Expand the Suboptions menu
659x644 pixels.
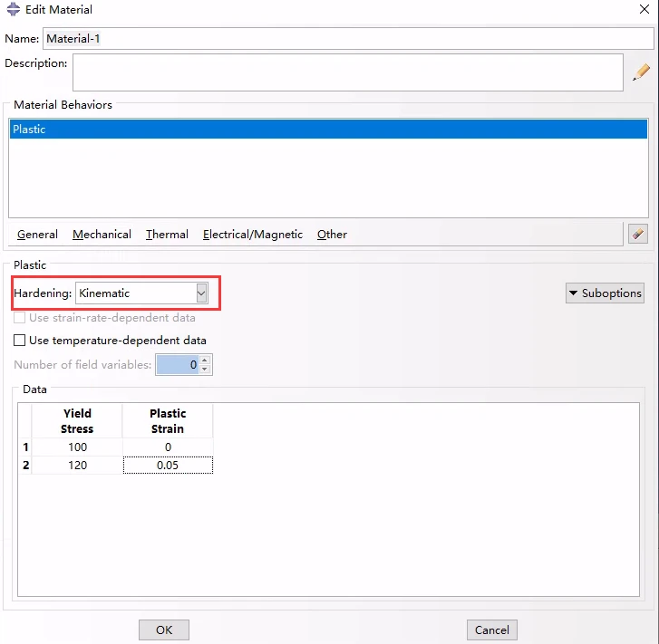pos(605,293)
